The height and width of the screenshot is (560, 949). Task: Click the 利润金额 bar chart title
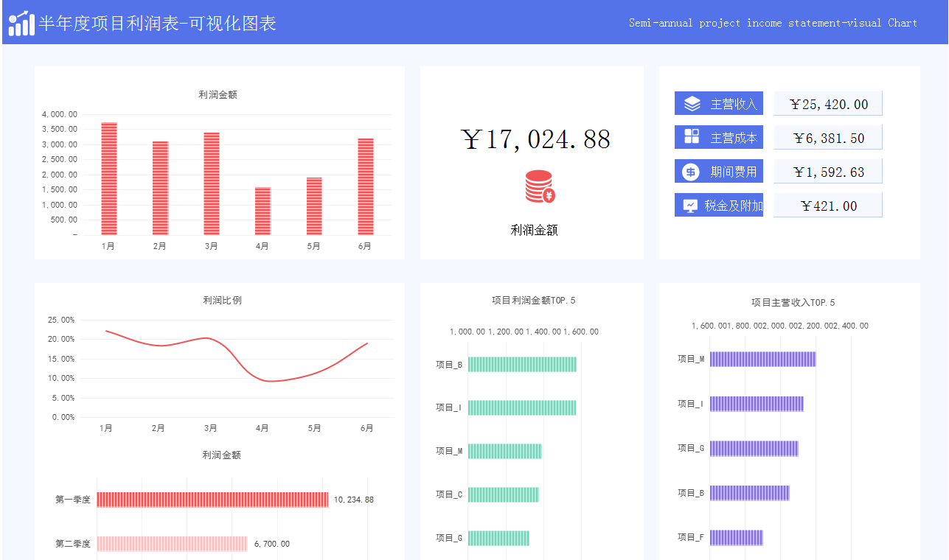218,95
